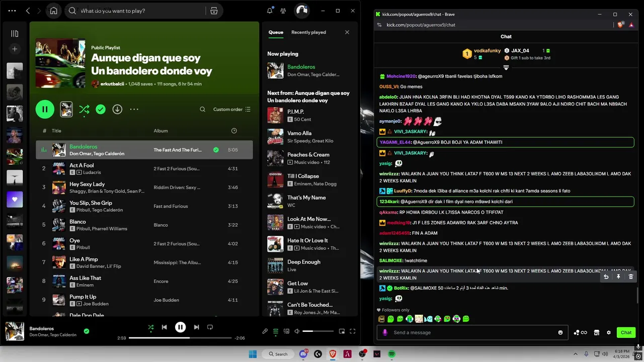The image size is (644, 362).
Task: Toggle shuffle next to the playlist cover thumbnail
Action: [x=84, y=109]
